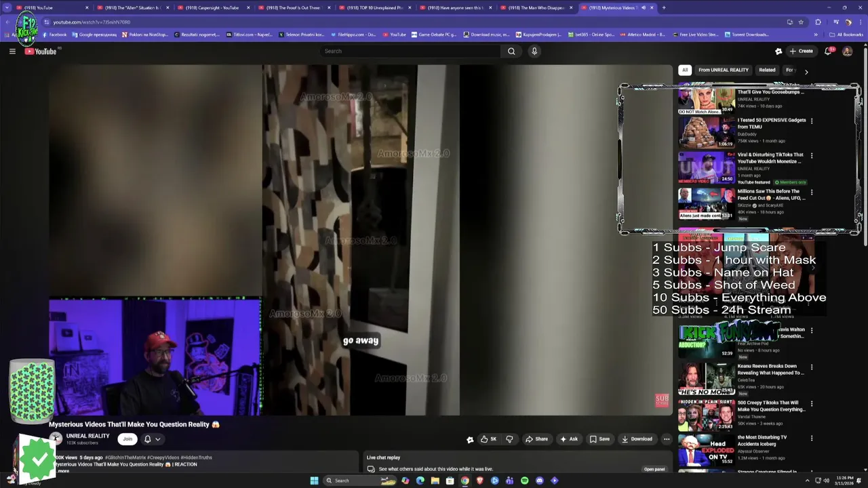Like the video with 5K likes
Viewport: 868px width, 488px height.
(488, 439)
